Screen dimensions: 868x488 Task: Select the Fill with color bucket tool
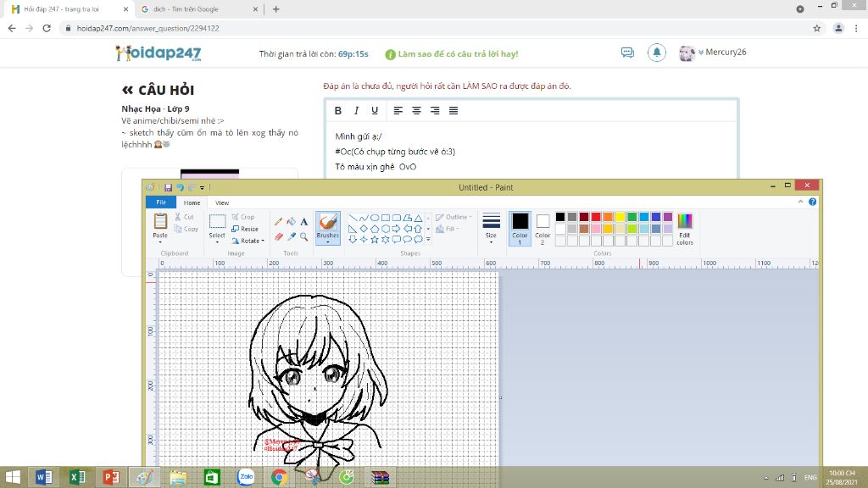coord(292,222)
